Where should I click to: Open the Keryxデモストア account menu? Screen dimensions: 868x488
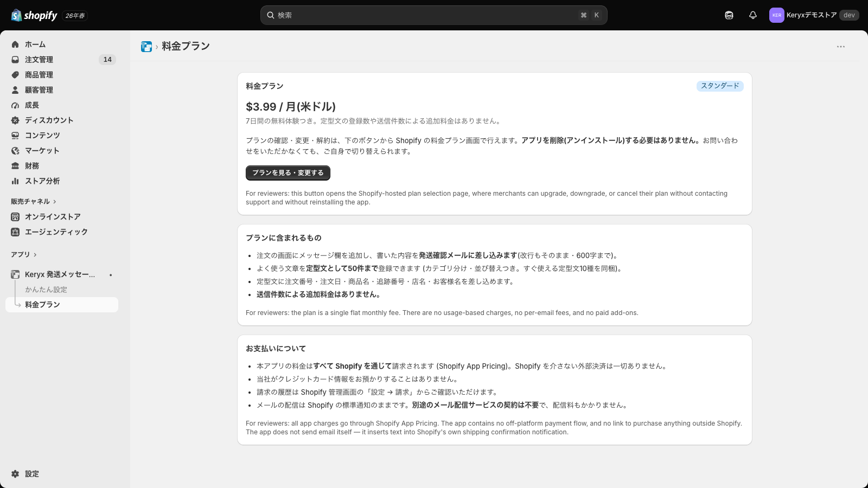click(814, 15)
